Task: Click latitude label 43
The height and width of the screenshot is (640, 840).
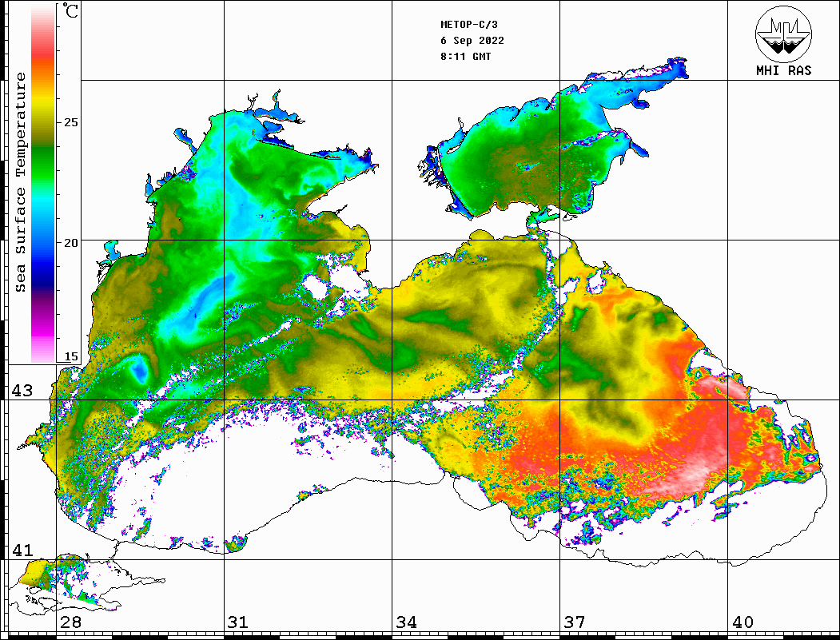Action: (22, 391)
